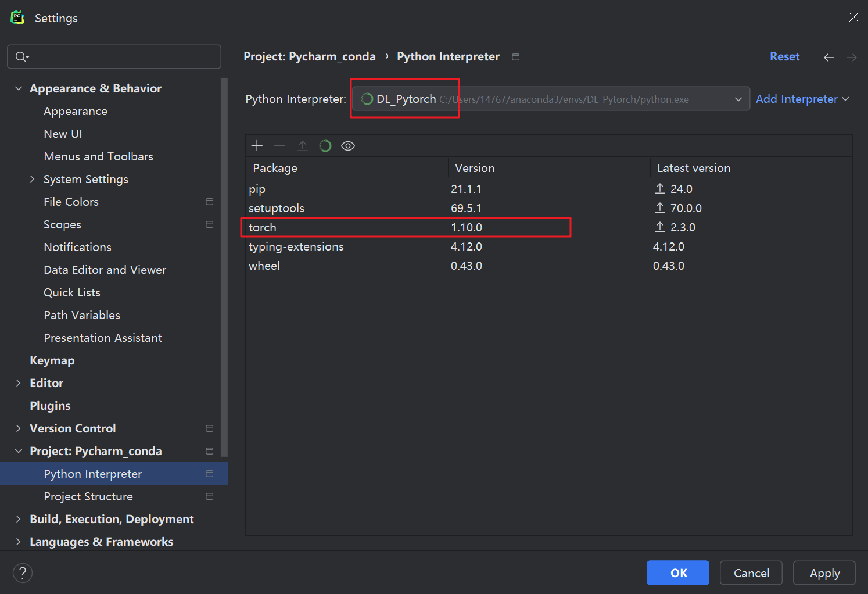Image resolution: width=868 pixels, height=594 pixels.
Task: Sort by the Package column header
Action: tap(347, 168)
